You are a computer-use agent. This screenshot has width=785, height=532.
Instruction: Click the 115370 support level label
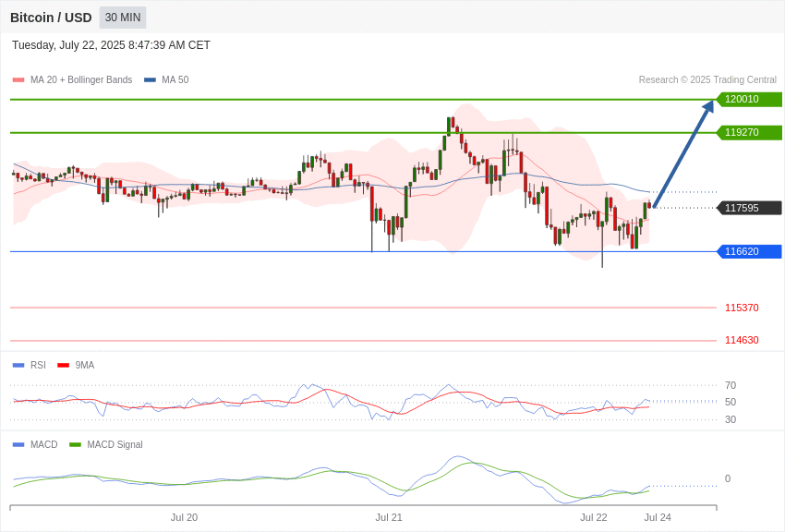point(742,308)
